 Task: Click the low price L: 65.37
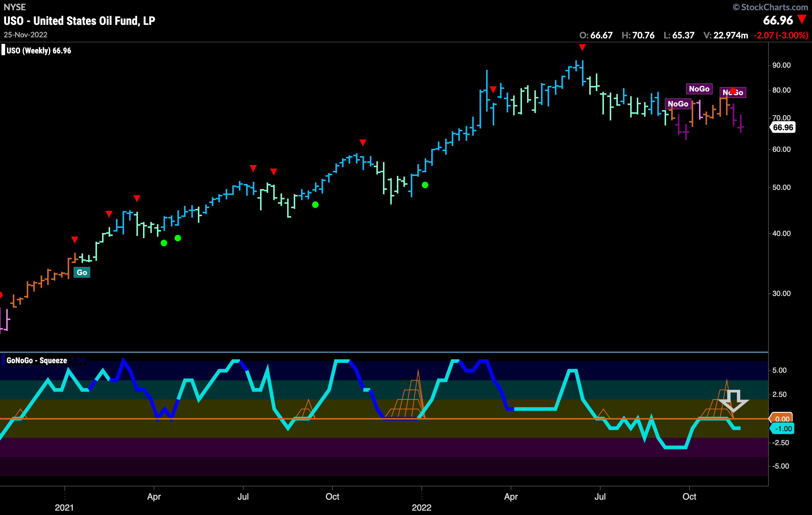(679, 35)
